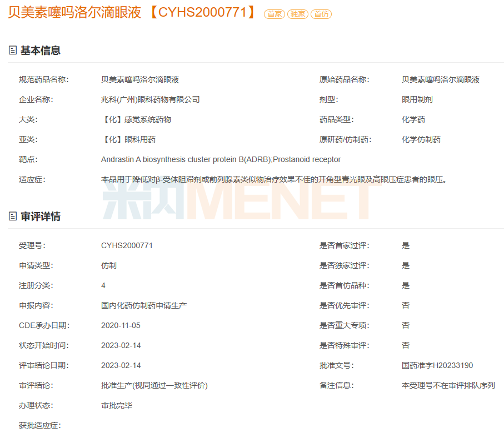Click the 办理状态 value 审批完毕
The height and width of the screenshot is (433, 504).
pos(117,405)
